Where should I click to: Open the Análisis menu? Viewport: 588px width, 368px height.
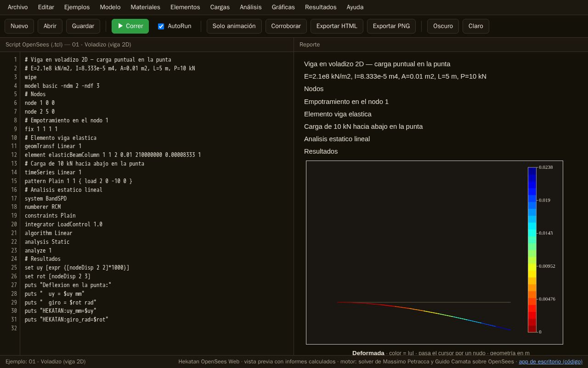250,7
